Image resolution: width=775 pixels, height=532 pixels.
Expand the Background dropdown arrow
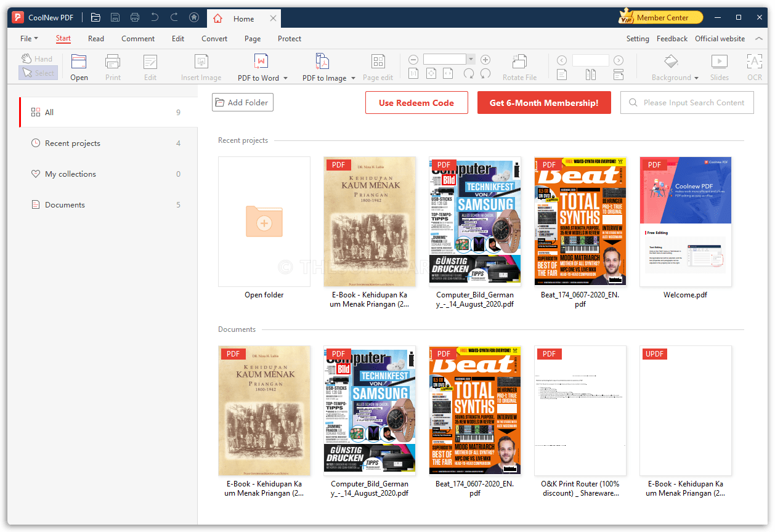(696, 78)
